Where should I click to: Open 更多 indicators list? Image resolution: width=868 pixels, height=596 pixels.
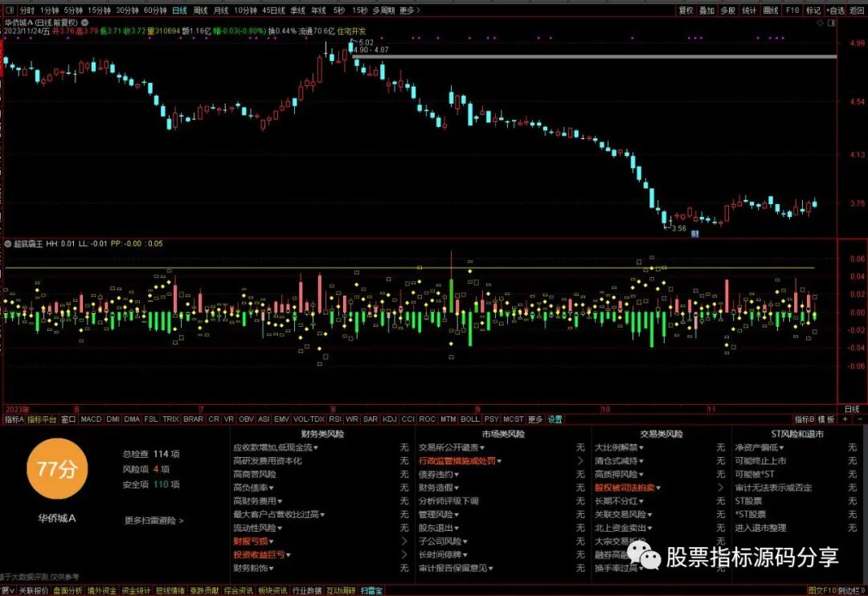[534, 419]
